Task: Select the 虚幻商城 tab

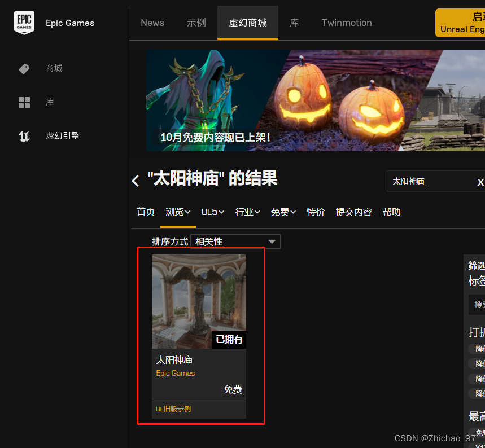Action: coord(248,23)
